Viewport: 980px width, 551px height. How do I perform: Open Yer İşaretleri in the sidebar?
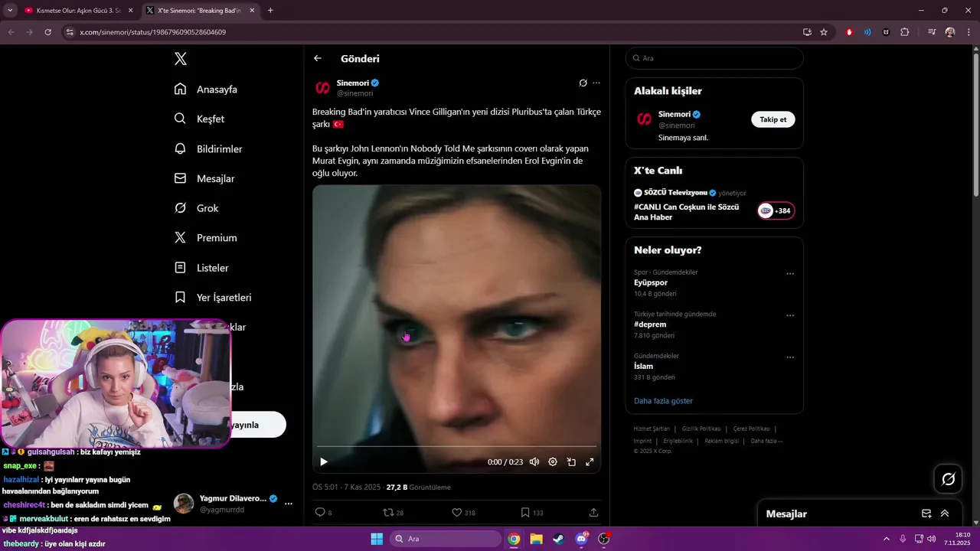213,297
